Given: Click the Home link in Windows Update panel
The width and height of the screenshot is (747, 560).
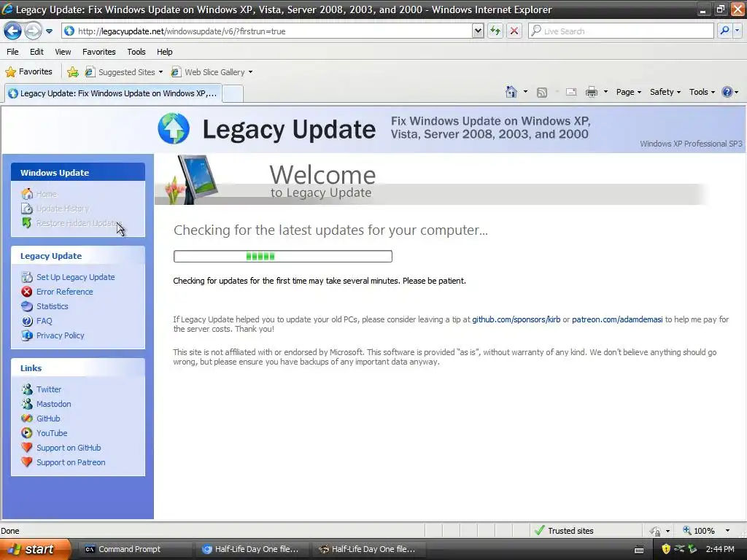Looking at the screenshot, I should 47,194.
